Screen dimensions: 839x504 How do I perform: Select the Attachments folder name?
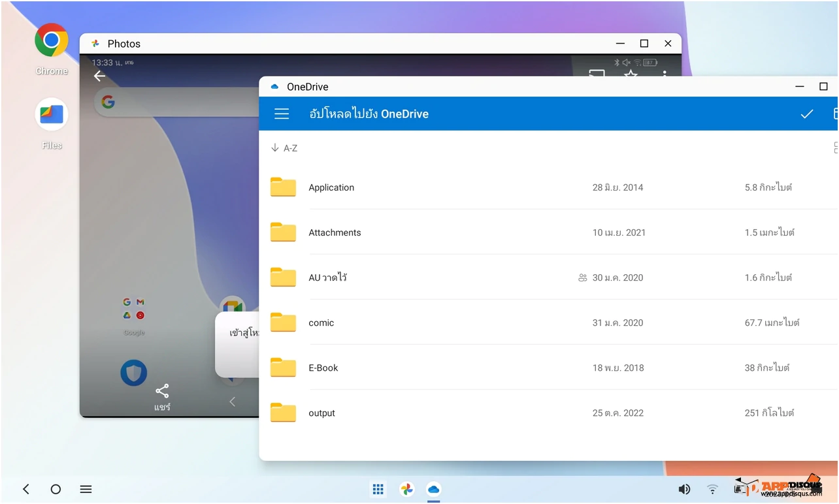[x=335, y=232]
